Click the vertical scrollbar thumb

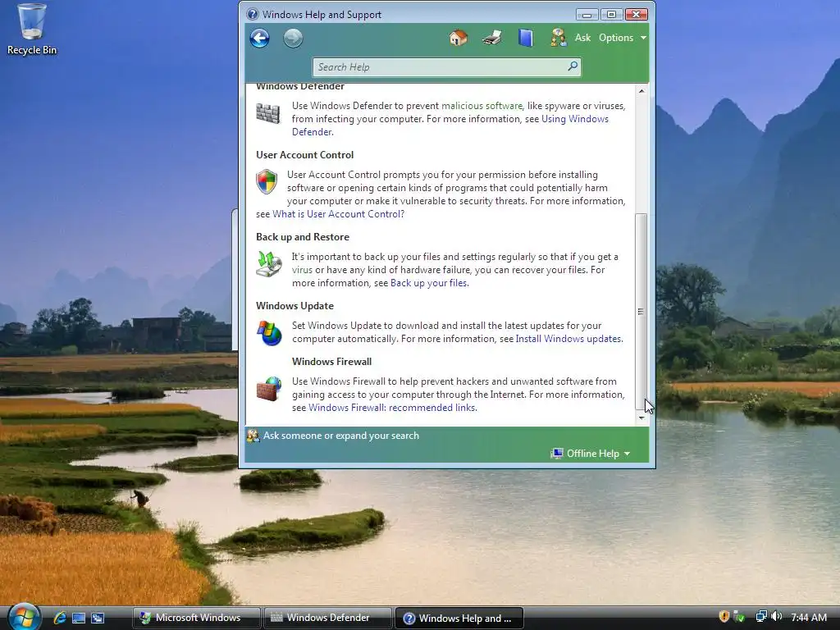[641, 311]
